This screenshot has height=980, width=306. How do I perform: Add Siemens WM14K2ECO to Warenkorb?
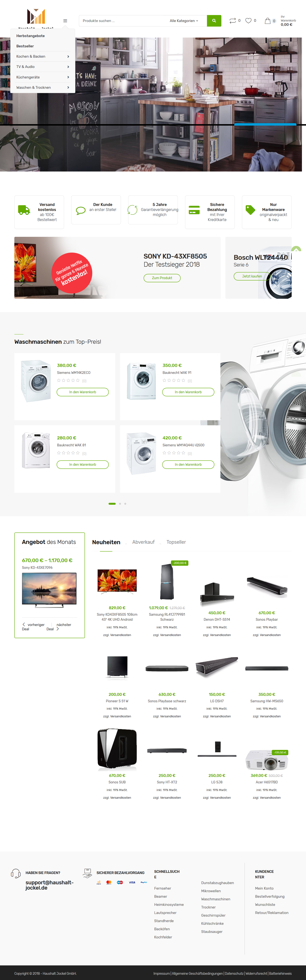pyautogui.click(x=82, y=392)
